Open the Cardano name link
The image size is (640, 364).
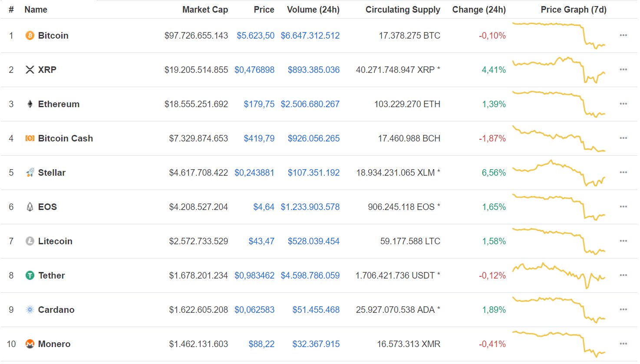[56, 310]
